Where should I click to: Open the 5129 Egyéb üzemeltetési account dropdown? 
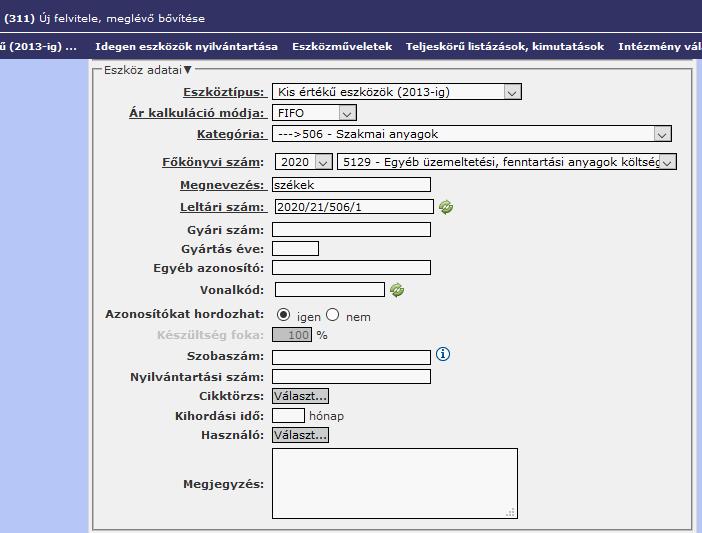tap(507, 162)
